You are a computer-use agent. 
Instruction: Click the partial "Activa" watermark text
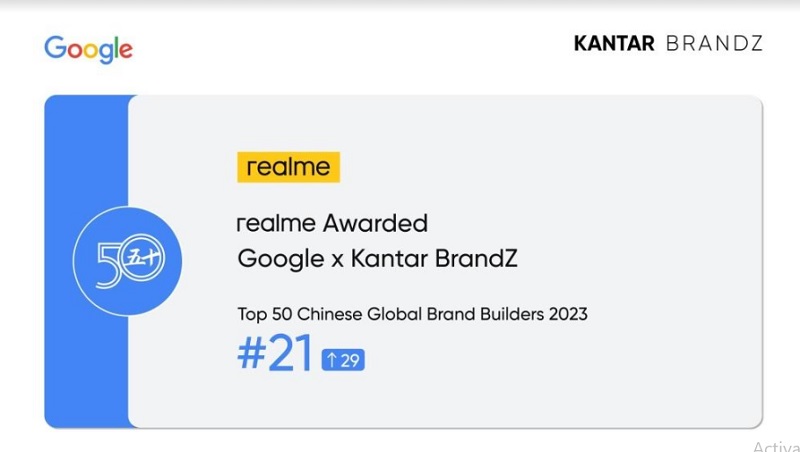pyautogui.click(x=775, y=445)
